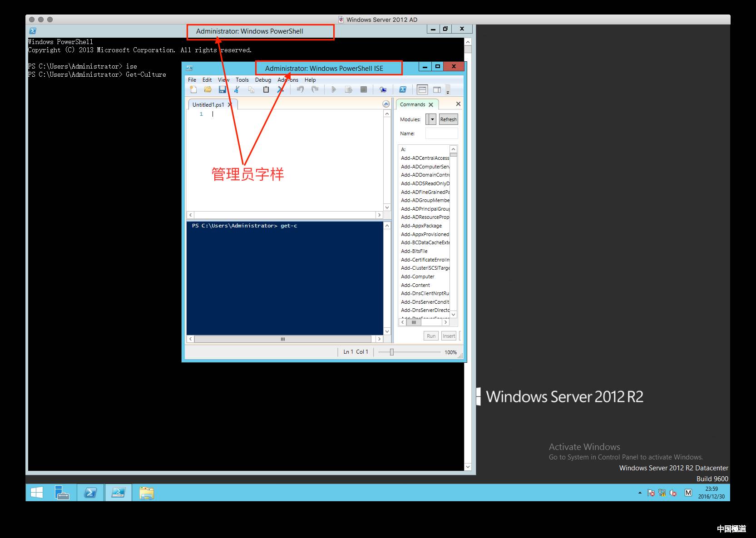Image resolution: width=756 pixels, height=538 pixels.
Task: Click commands list horizontal scrollbar thumb
Action: (413, 322)
